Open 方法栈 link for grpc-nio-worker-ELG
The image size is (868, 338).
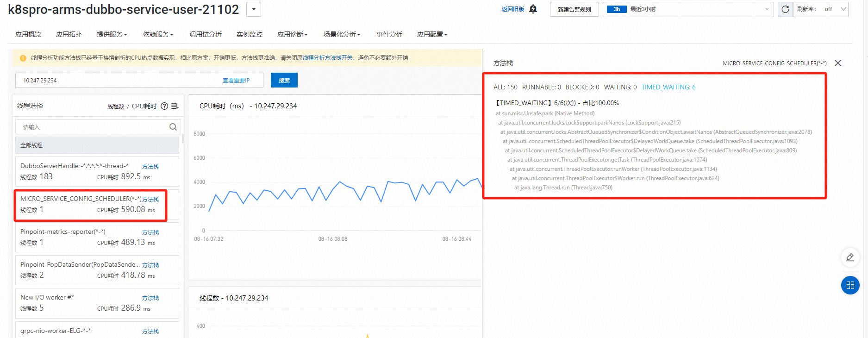[x=150, y=332]
